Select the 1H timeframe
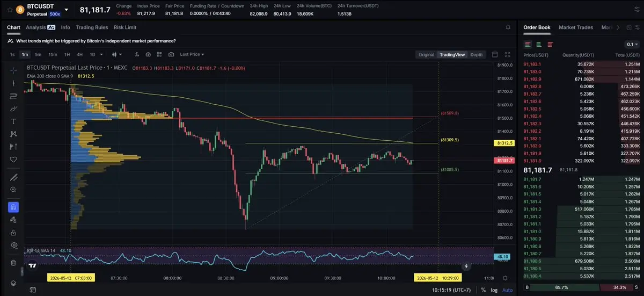644x296 pixels. point(67,54)
